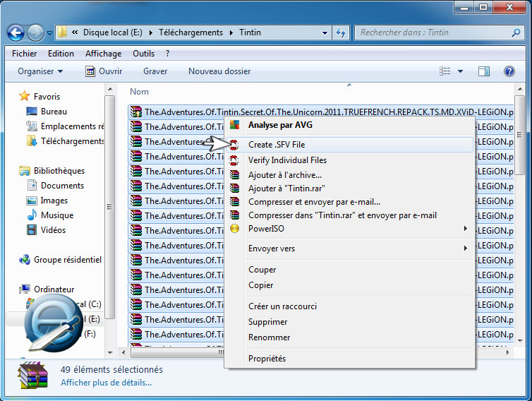Open the recent locations dropdown arrow
Image resolution: width=532 pixels, height=401 pixels.
tap(49, 33)
